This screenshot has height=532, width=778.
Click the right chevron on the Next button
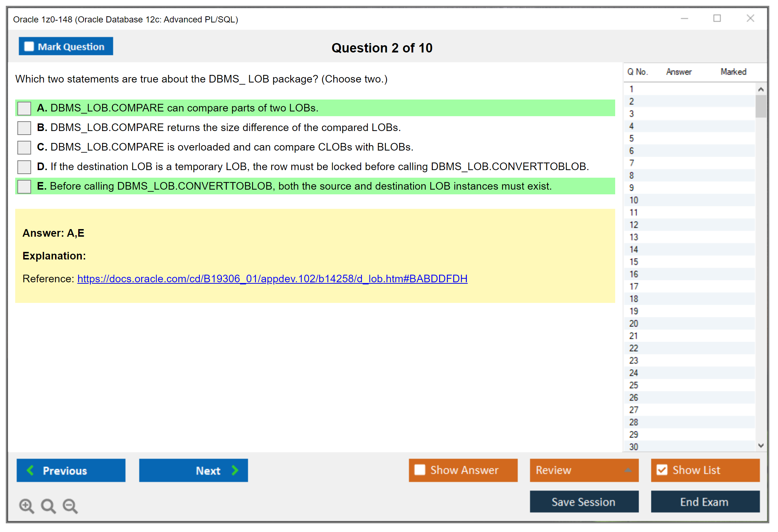235,470
